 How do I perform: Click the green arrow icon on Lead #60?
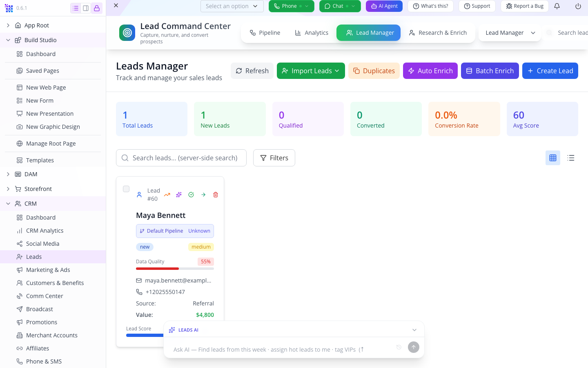tap(203, 195)
